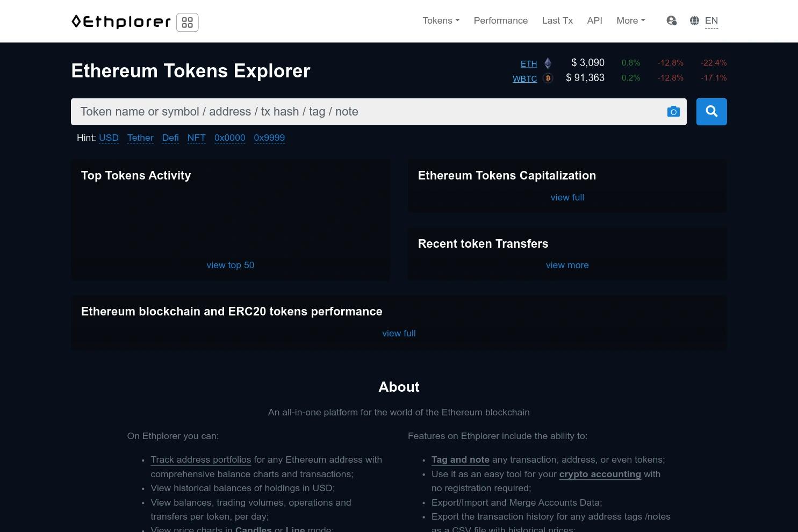Select the Defi search hint

[x=170, y=138]
